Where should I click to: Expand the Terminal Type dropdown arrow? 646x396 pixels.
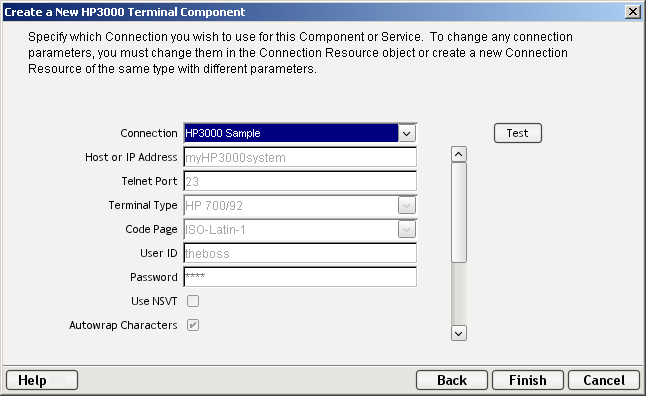(x=407, y=206)
